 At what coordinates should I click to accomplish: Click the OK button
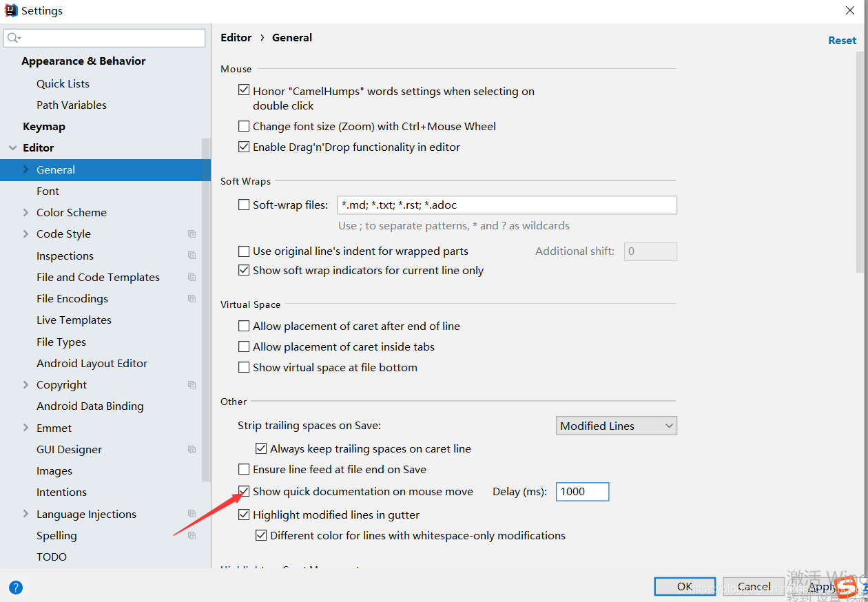click(x=685, y=586)
